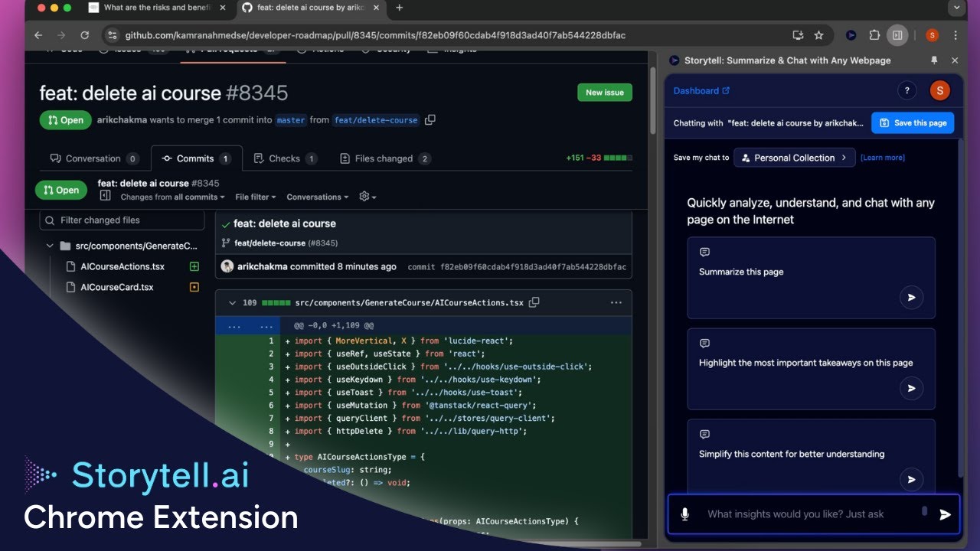Viewport: 980px width, 551px height.
Task: Click the browser address bar URL
Action: pos(375,35)
